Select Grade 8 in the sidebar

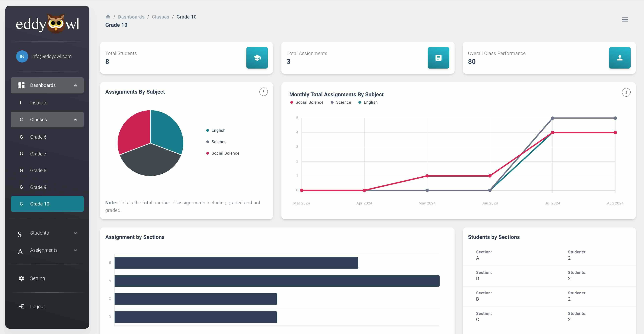[38, 171]
